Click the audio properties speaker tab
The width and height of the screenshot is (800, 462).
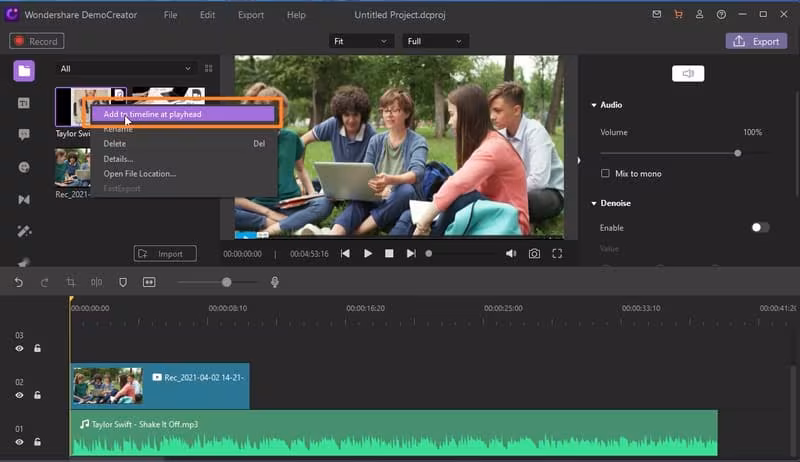tap(688, 73)
